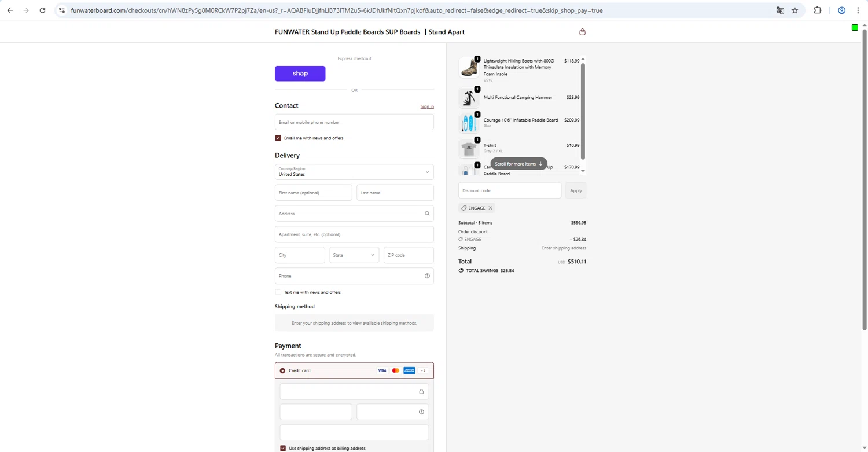Click the name on card field

354,432
